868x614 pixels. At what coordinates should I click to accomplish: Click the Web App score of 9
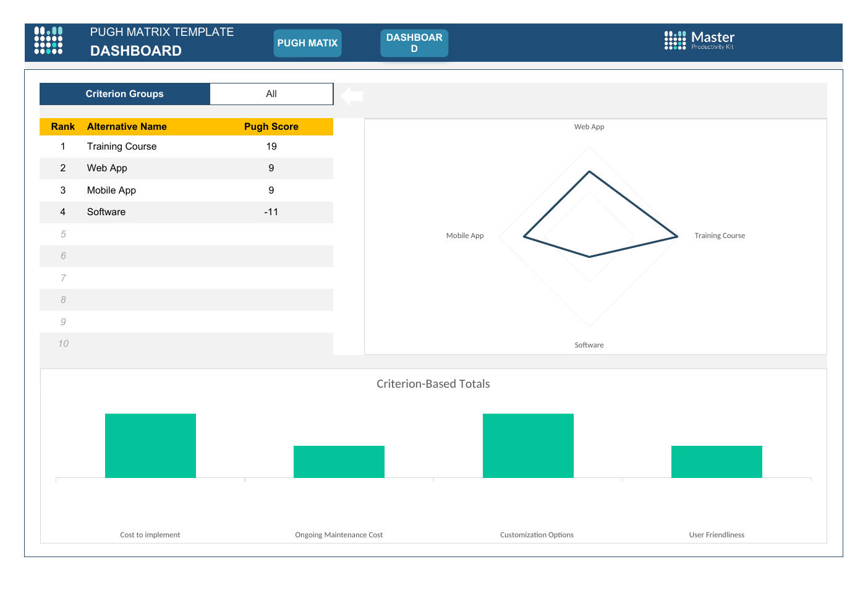[x=271, y=168]
